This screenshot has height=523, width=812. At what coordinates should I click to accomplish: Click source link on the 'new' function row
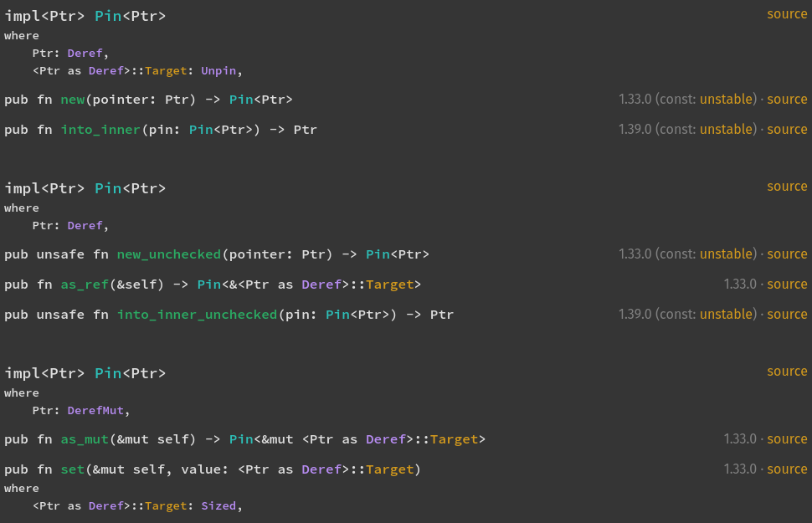(787, 99)
